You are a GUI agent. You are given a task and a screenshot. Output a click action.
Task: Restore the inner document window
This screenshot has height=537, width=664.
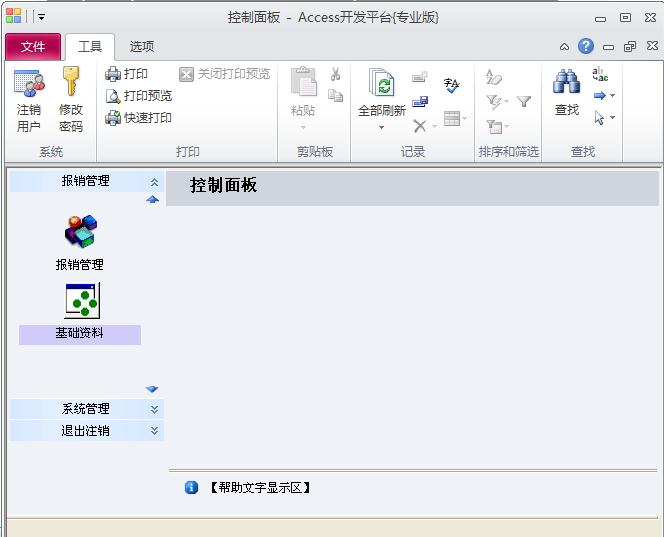[630, 47]
